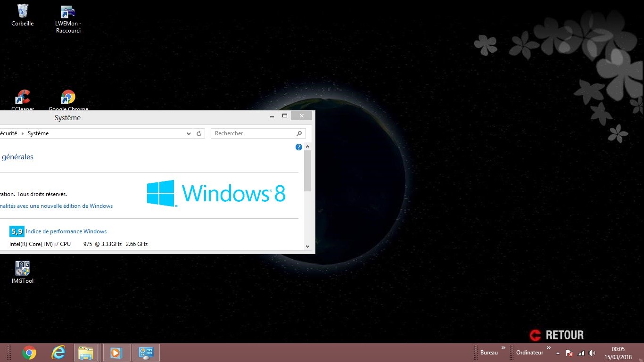
Task: Open the Corbeille recycle bin icon
Action: (22, 15)
